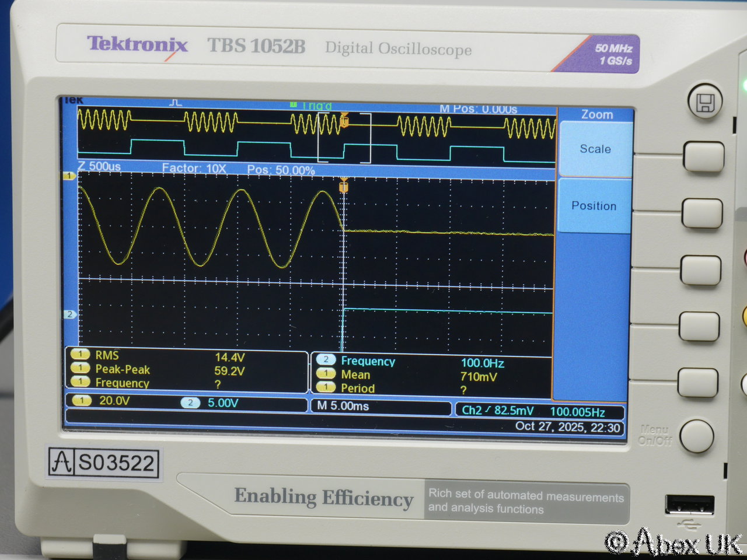The width and height of the screenshot is (747, 560).
Task: Click the USB port icon on front panel
Action: pyautogui.click(x=689, y=505)
